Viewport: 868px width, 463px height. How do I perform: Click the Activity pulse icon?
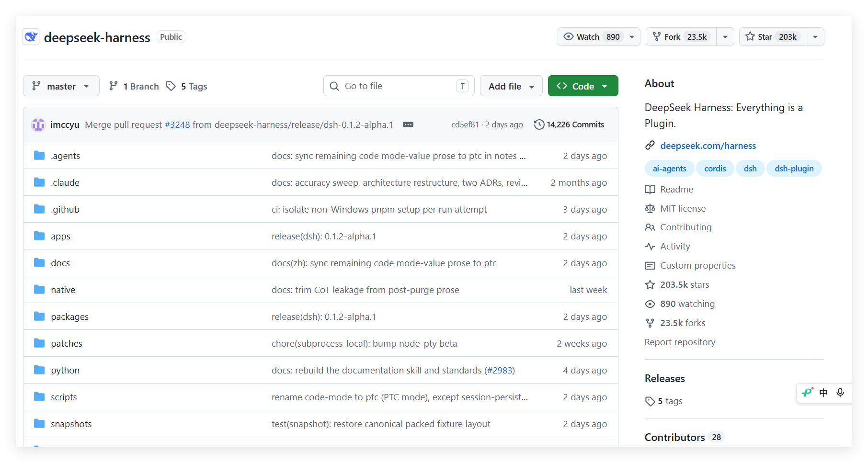(x=650, y=247)
